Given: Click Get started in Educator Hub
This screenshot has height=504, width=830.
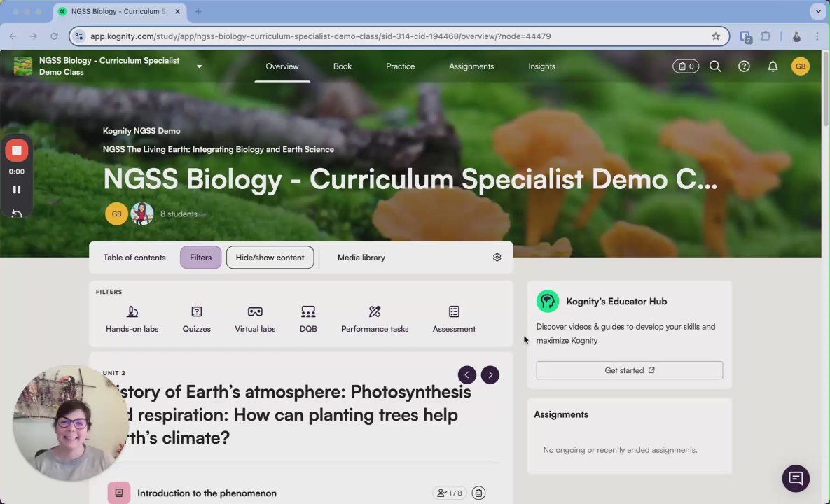Looking at the screenshot, I should (630, 370).
